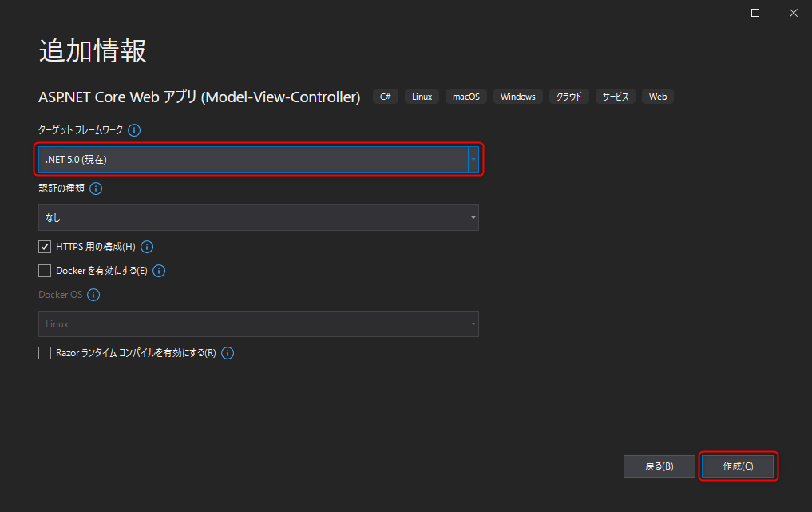Image resolution: width=812 pixels, height=512 pixels.
Task: Click info icon beside Razor ランタイム コンパイル
Action: pyautogui.click(x=228, y=353)
